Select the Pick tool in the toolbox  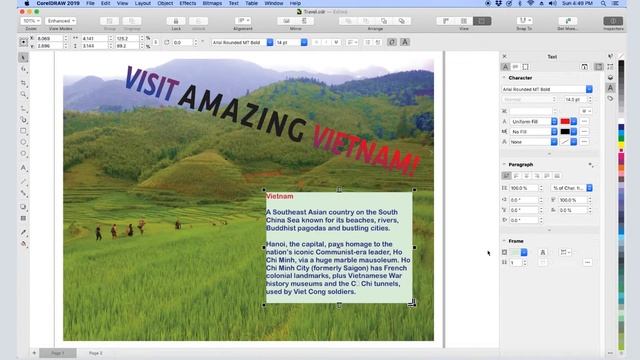click(x=23, y=58)
